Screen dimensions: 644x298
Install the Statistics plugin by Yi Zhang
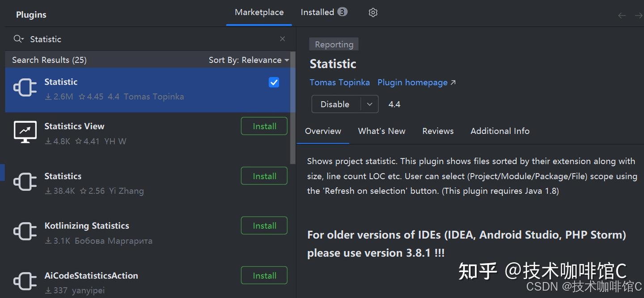click(264, 176)
